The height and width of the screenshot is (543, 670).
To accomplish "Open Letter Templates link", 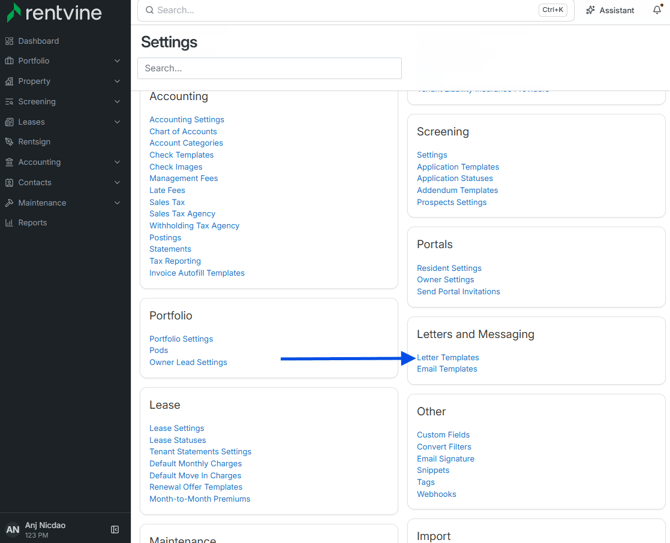I will tap(448, 358).
